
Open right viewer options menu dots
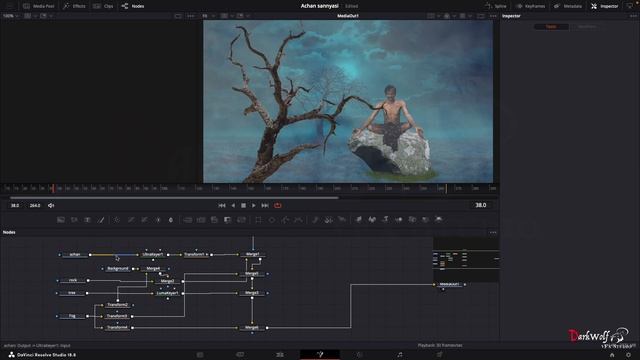[x=493, y=16]
